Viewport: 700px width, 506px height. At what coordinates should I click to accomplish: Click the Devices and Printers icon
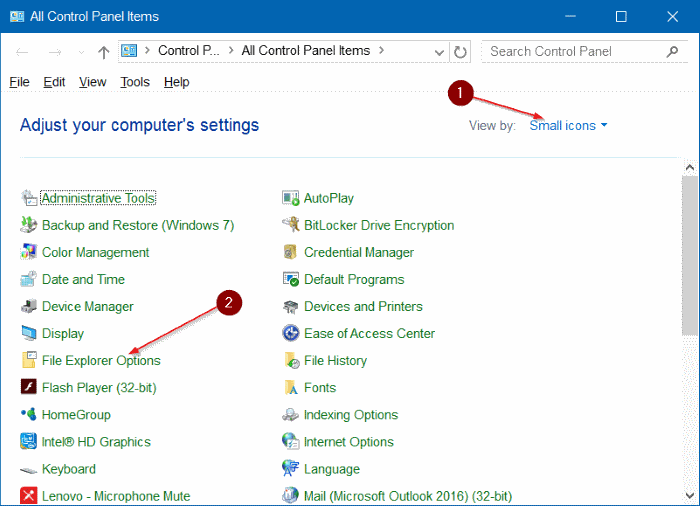click(x=291, y=306)
